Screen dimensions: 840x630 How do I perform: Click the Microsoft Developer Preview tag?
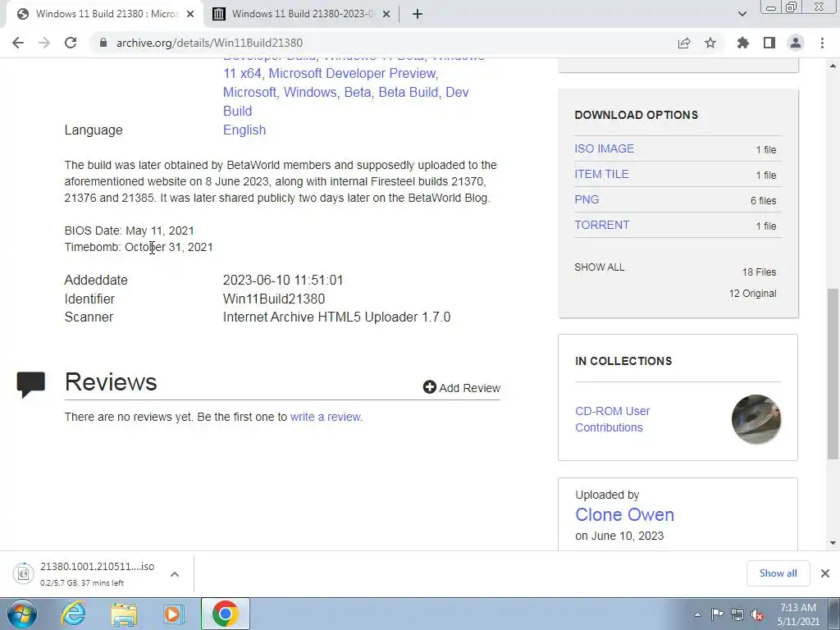(x=352, y=73)
